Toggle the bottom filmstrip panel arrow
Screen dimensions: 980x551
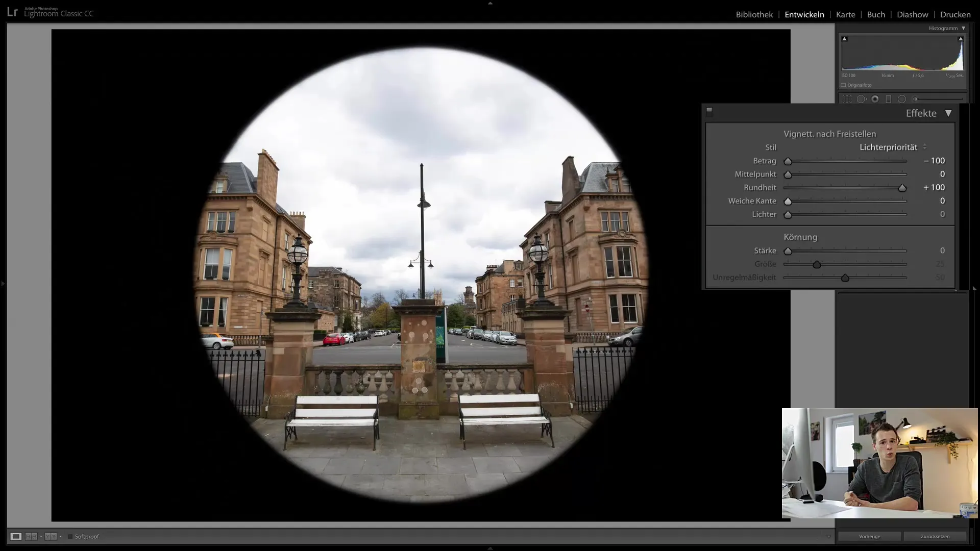[490, 548]
